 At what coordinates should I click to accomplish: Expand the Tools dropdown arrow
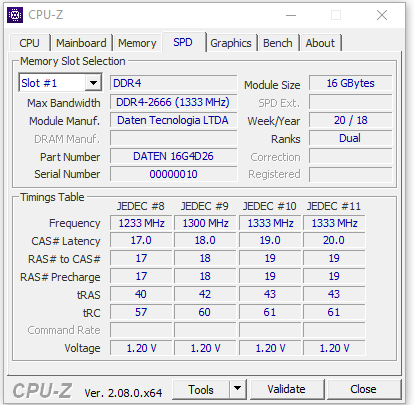(x=237, y=389)
